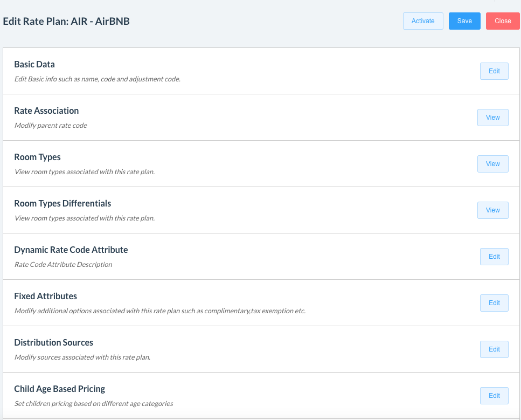The width and height of the screenshot is (521, 420).
Task: Click the Child Age Based Pricing heading
Action: (59, 389)
